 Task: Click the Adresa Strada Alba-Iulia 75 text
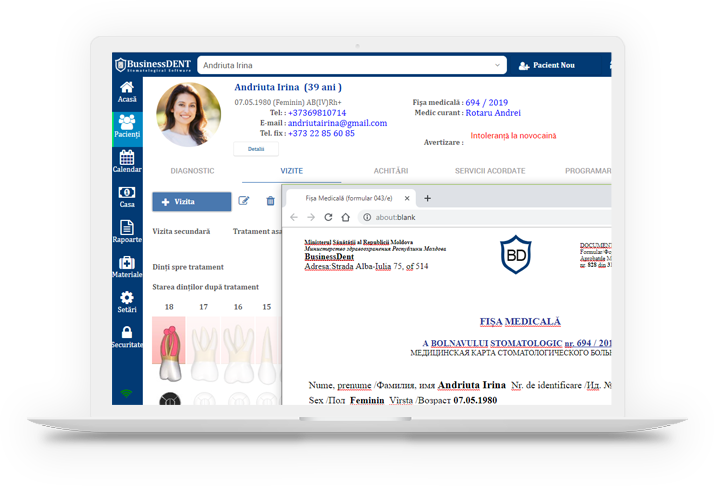[366, 266]
